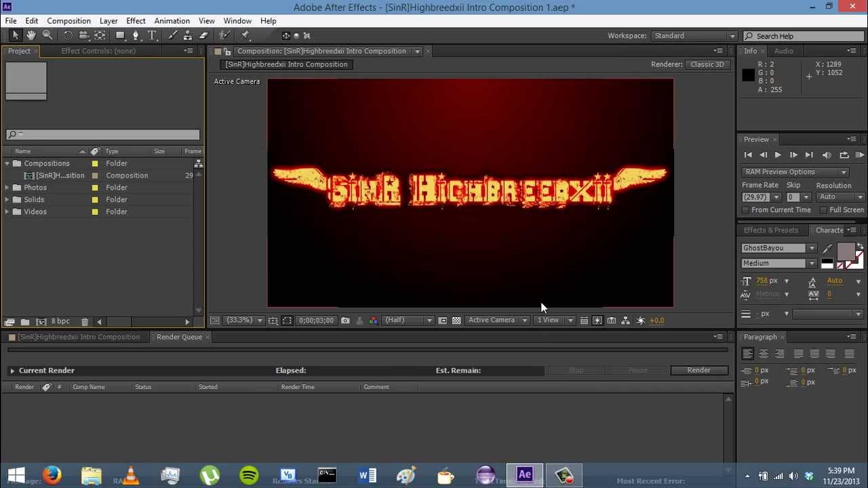The width and height of the screenshot is (868, 488).
Task: Select the Hand tool
Action: point(31,35)
